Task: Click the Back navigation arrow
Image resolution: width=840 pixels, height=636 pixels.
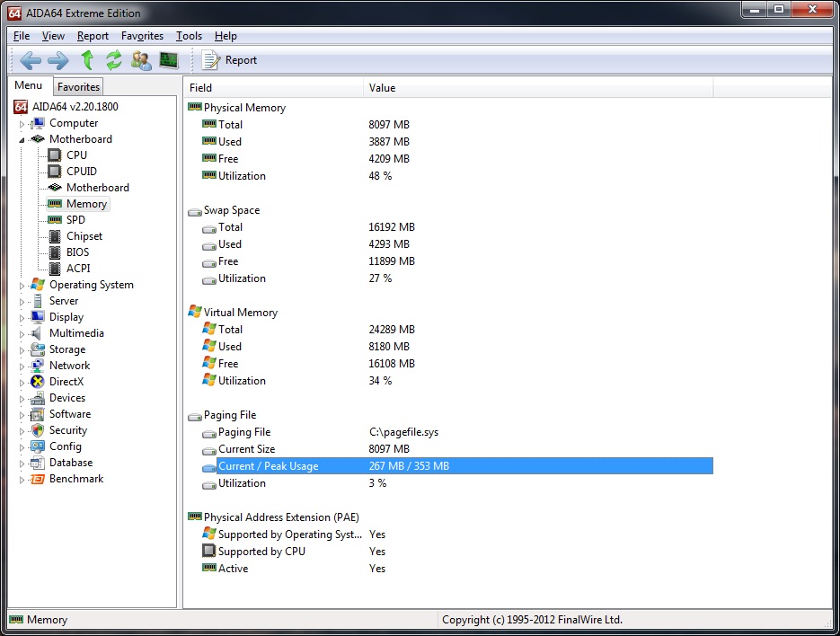Action: (x=31, y=60)
